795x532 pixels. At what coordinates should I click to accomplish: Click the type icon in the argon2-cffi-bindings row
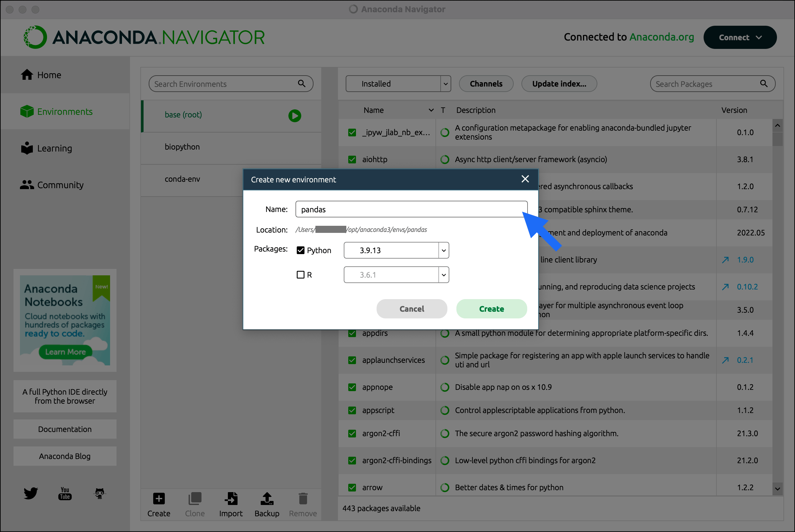(x=445, y=461)
